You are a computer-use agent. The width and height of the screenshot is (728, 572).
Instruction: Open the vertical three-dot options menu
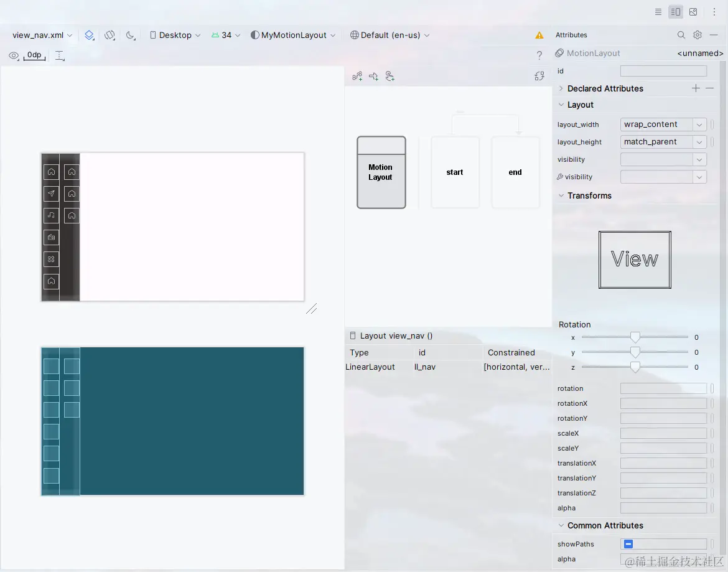coord(714,12)
